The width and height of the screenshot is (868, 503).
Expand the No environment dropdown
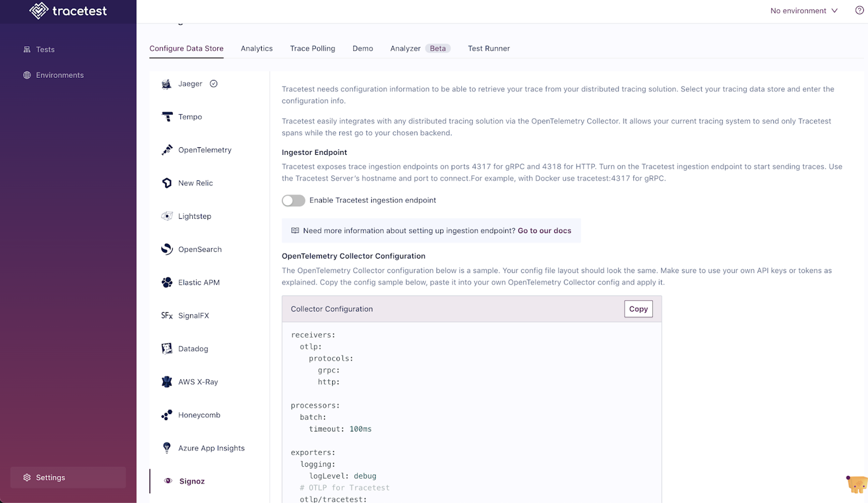(804, 11)
